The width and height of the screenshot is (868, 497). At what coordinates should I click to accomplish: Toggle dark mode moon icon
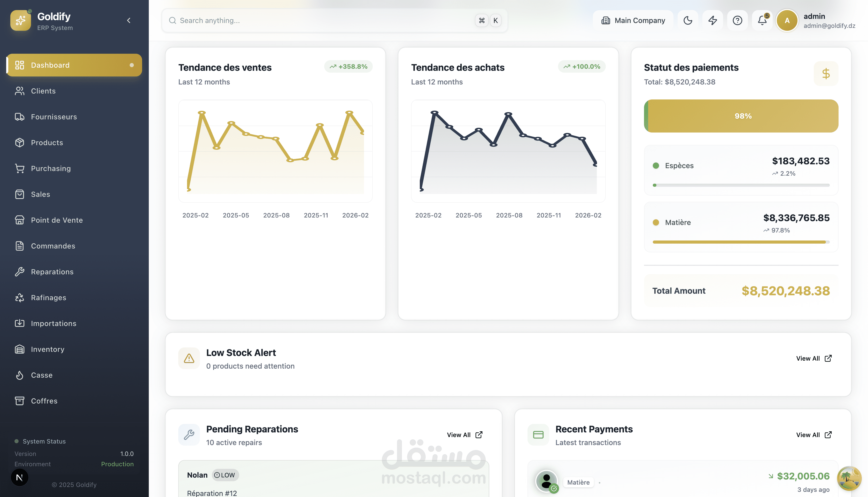(x=687, y=20)
